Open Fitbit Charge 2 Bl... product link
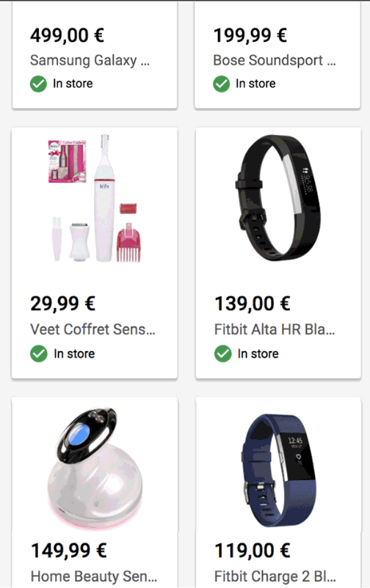Image resolution: width=370 pixels, height=588 pixels. pos(275,576)
